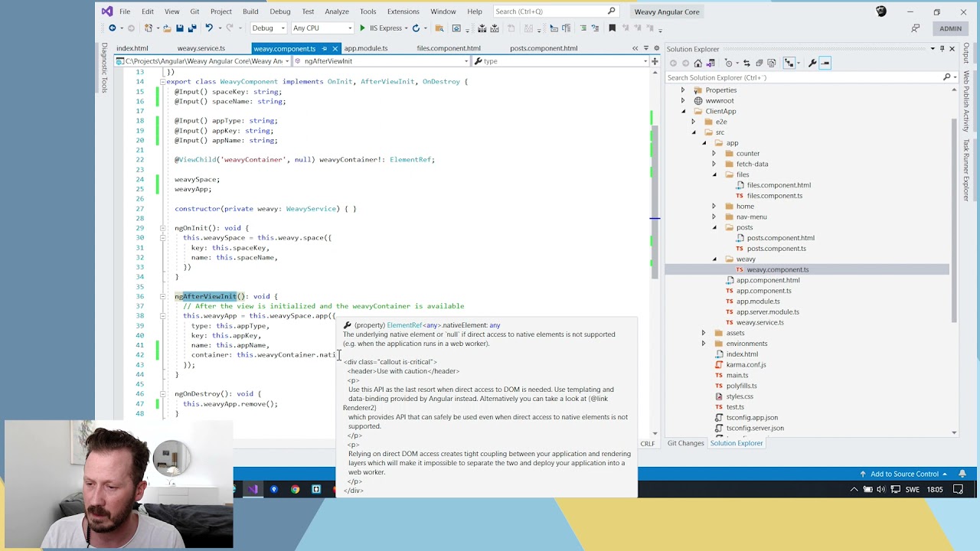
Task: Click the Visual Studio taskbar icon
Action: coord(253,489)
